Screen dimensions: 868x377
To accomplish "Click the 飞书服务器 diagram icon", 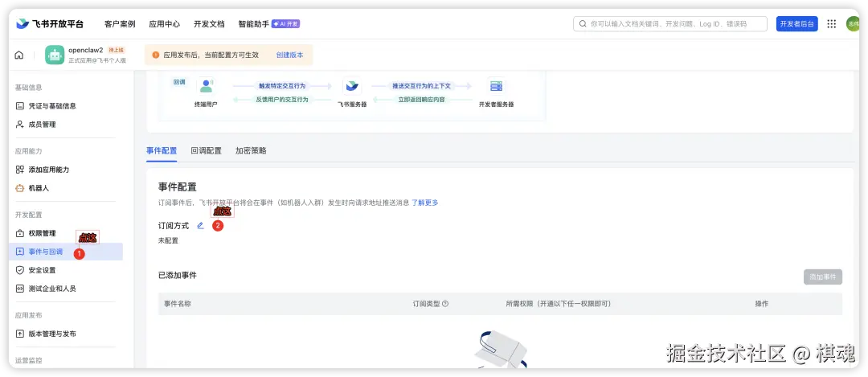I will [352, 86].
